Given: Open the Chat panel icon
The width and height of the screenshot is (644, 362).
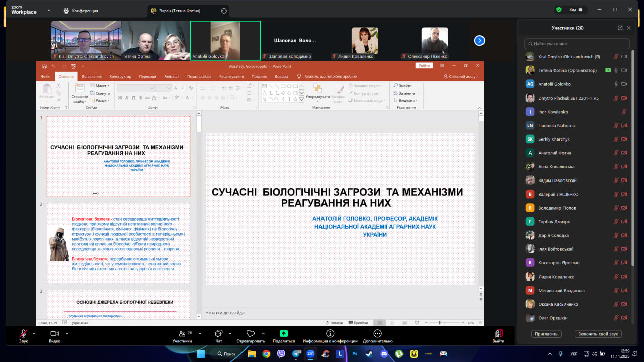Looking at the screenshot, I should [x=218, y=334].
